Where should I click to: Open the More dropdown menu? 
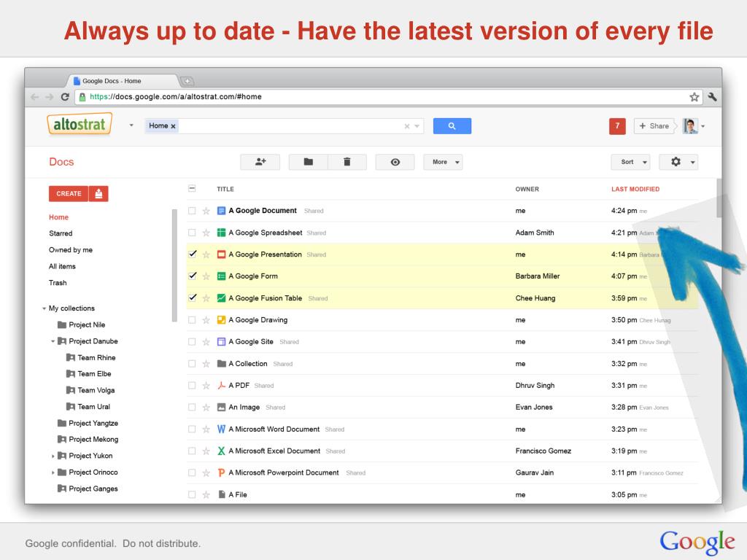click(x=443, y=162)
